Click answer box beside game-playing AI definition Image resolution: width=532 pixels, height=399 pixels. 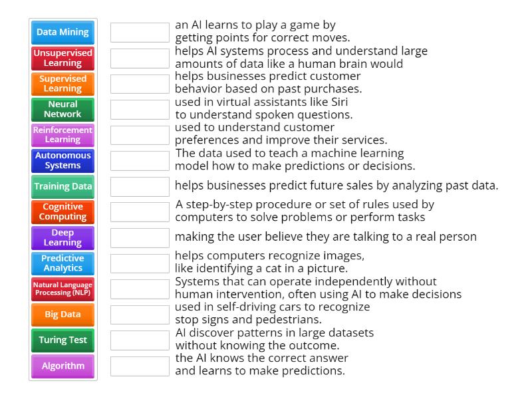[x=140, y=32]
